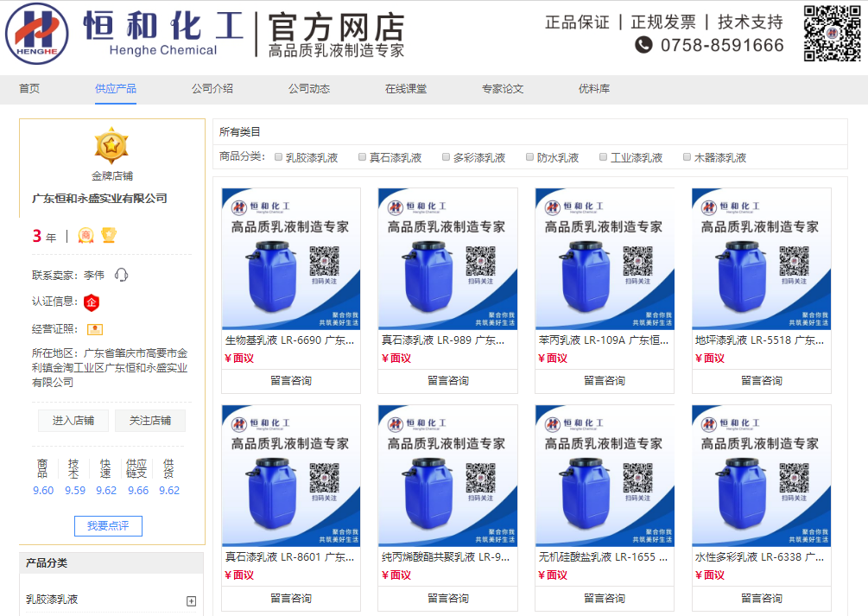
Task: Tick the 工业漆乳液 checkbox
Action: [604, 156]
